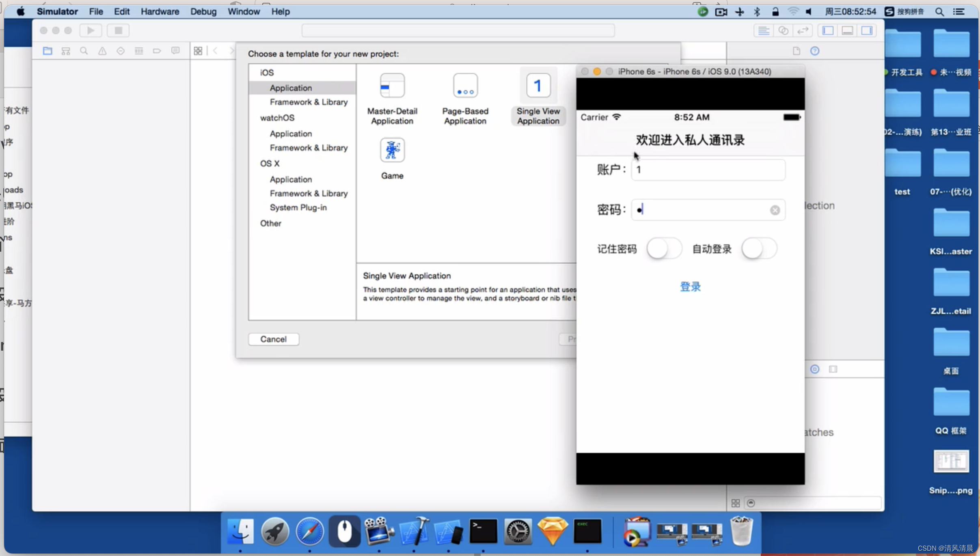Select Hardware menu item
The width and height of the screenshot is (980, 556).
[x=160, y=11]
